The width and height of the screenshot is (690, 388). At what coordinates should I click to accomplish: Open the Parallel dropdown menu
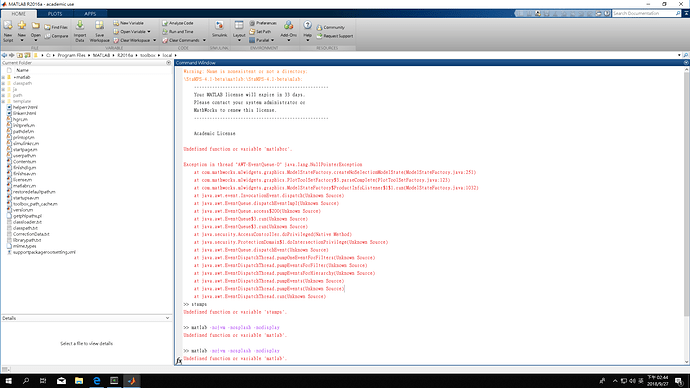pyautogui.click(x=262, y=40)
